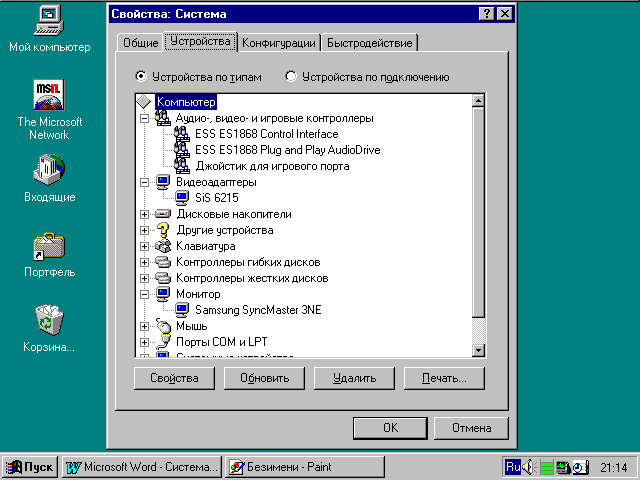Confirm with the OK button

pyautogui.click(x=390, y=428)
